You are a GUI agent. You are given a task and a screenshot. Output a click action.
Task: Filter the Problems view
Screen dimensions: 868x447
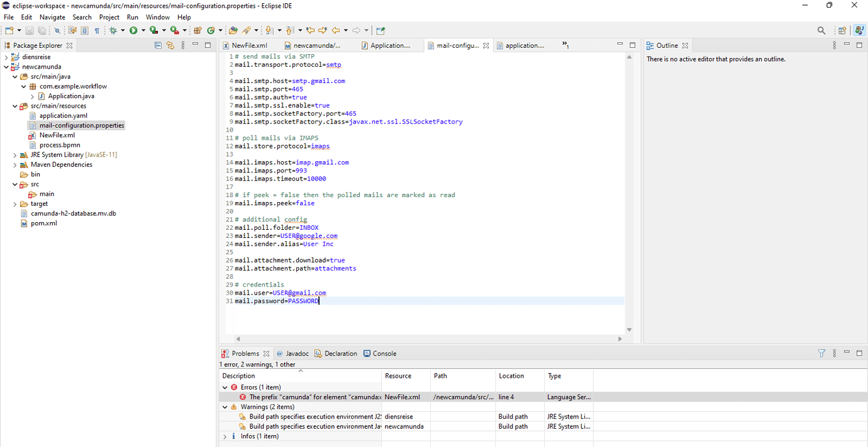click(821, 353)
